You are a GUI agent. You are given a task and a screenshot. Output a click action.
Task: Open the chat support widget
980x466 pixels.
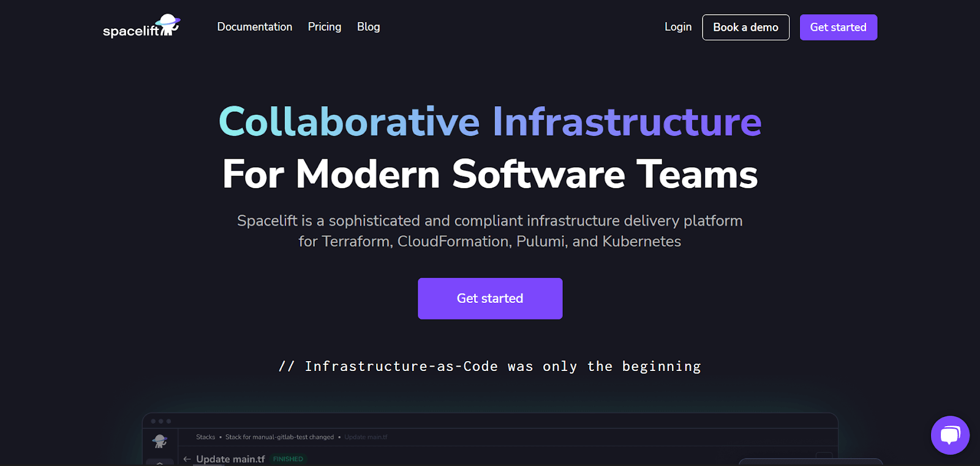click(x=949, y=435)
